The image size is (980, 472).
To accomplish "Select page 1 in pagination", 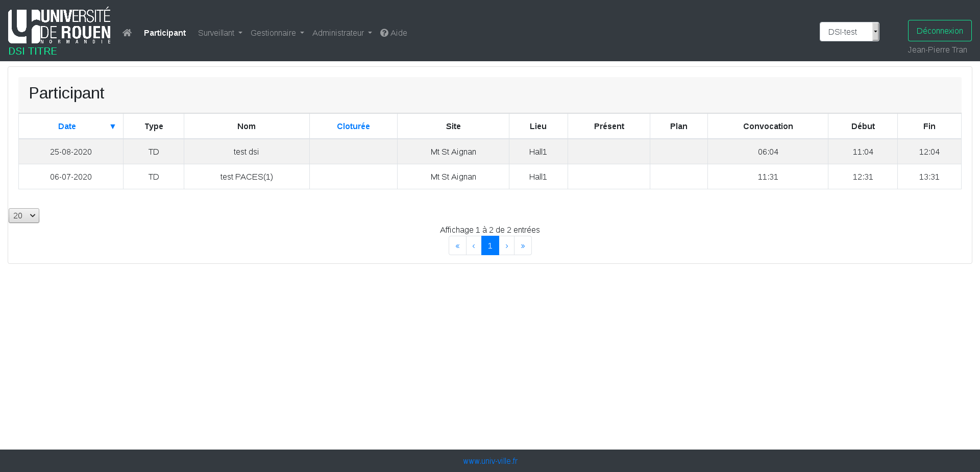I will pyautogui.click(x=490, y=246).
